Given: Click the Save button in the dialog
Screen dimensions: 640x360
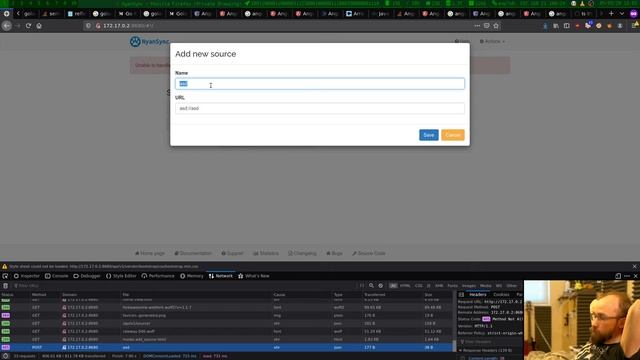Looking at the screenshot, I should click(429, 135).
